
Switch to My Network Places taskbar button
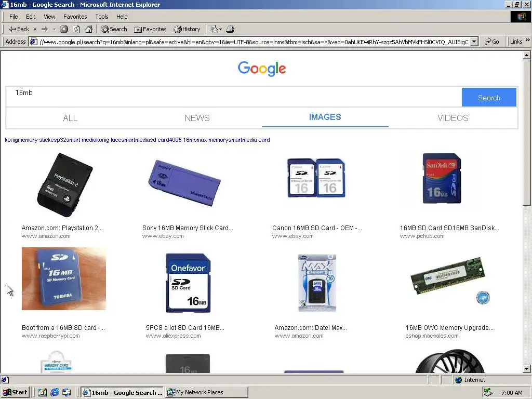[x=206, y=393]
